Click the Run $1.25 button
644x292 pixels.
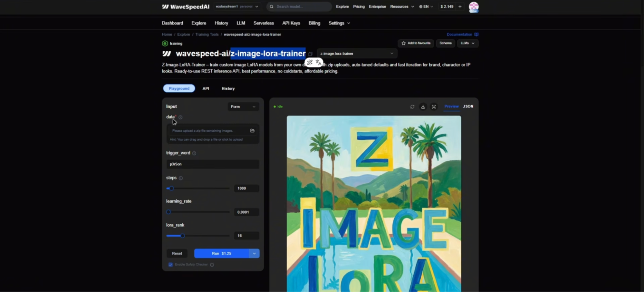(x=222, y=254)
